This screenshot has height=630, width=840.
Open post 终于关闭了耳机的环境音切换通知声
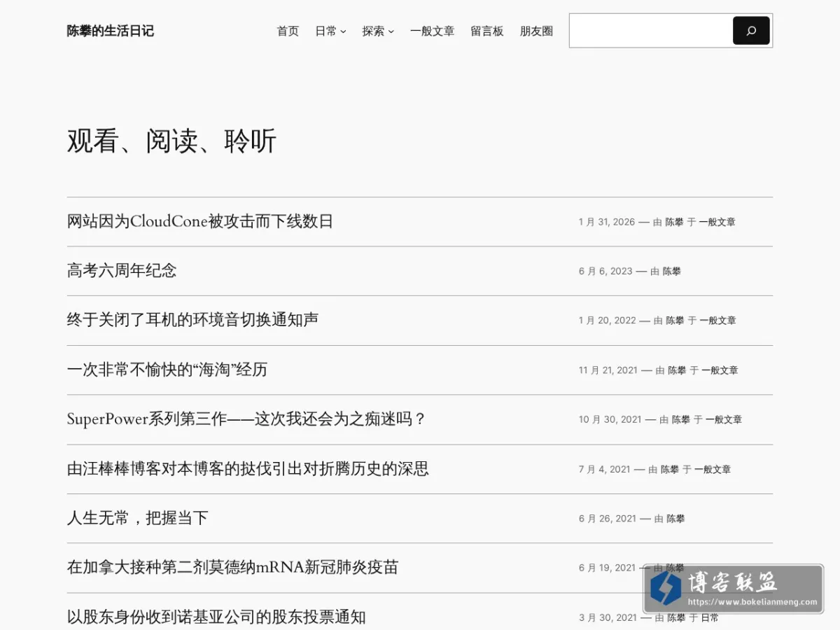(x=192, y=320)
